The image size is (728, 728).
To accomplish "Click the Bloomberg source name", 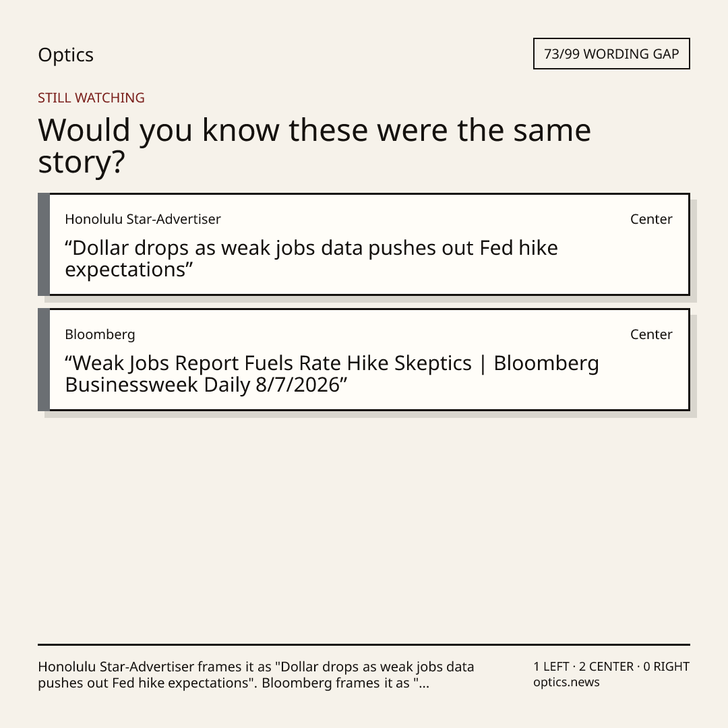I will (x=100, y=334).
